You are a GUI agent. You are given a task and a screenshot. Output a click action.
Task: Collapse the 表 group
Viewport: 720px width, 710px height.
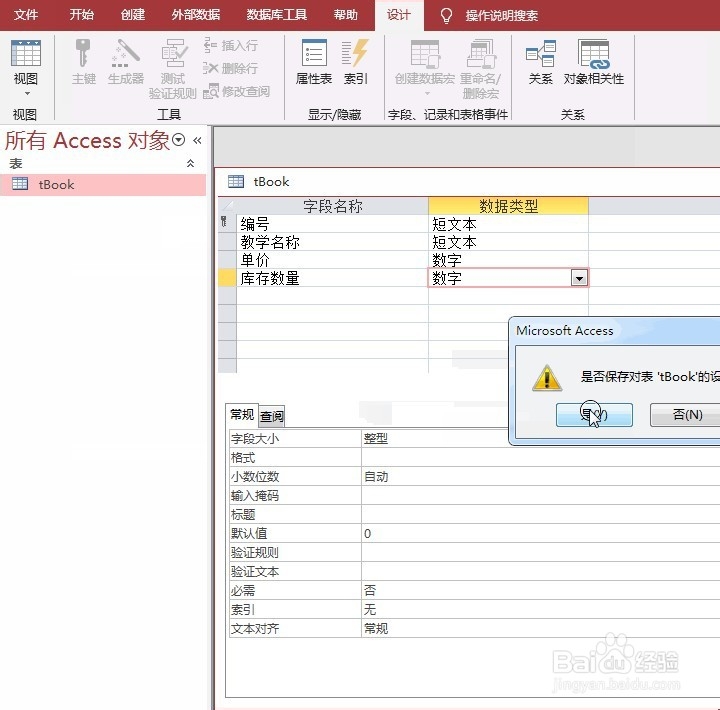point(190,163)
